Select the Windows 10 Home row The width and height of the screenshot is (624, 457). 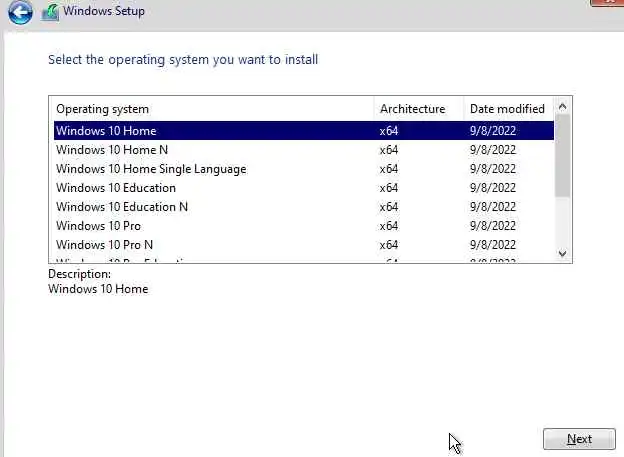click(x=304, y=131)
